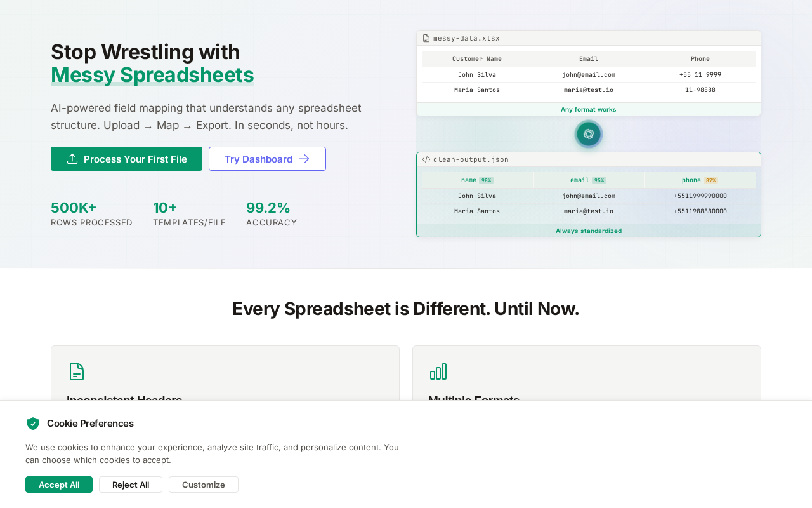Reject all cookies

(131, 485)
